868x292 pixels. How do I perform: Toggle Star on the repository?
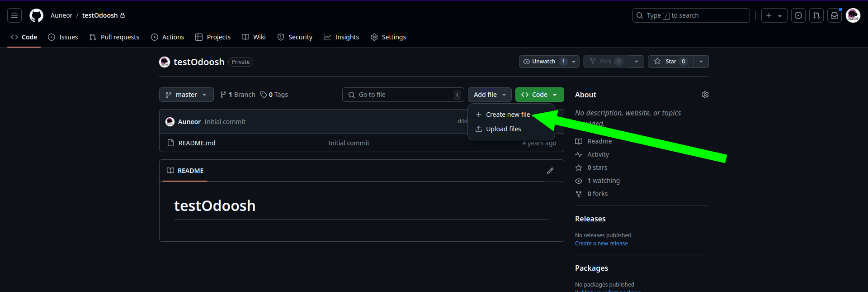click(670, 62)
